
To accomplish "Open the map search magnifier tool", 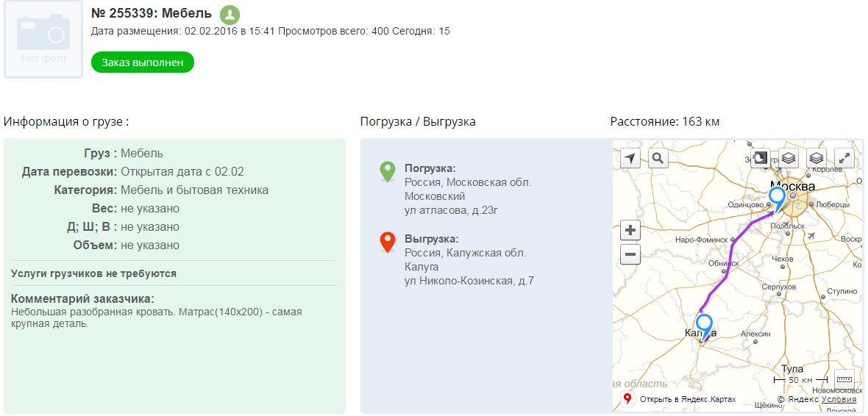I will point(658,158).
